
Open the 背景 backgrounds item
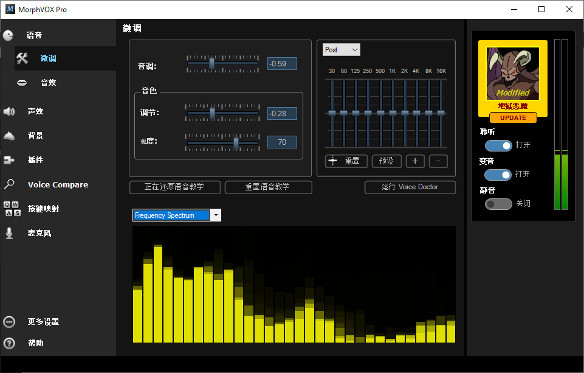coord(35,136)
